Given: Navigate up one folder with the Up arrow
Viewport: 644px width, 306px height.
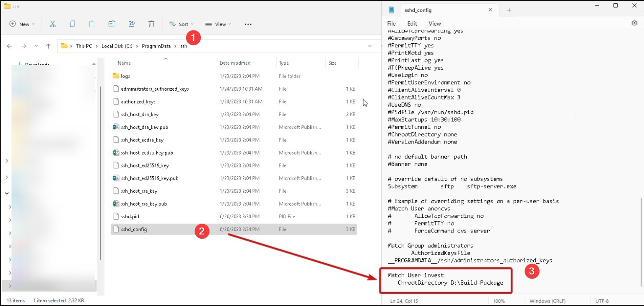Looking at the screenshot, I should coord(49,46).
